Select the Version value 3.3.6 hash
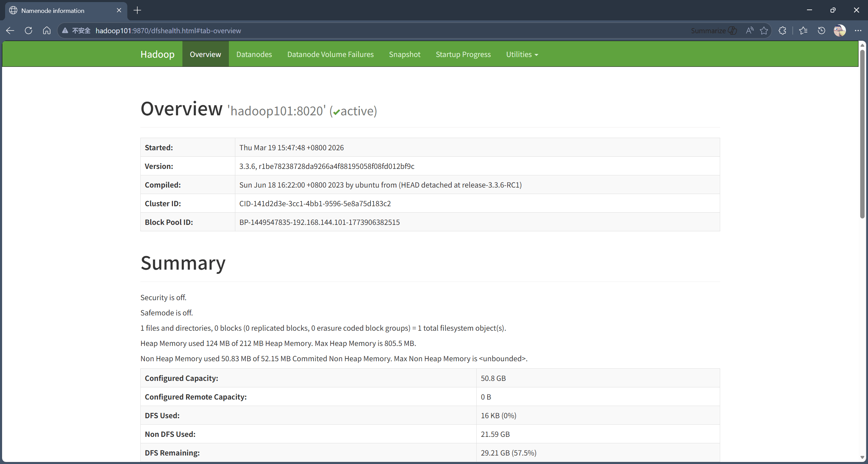The width and height of the screenshot is (868, 464). [x=327, y=166]
